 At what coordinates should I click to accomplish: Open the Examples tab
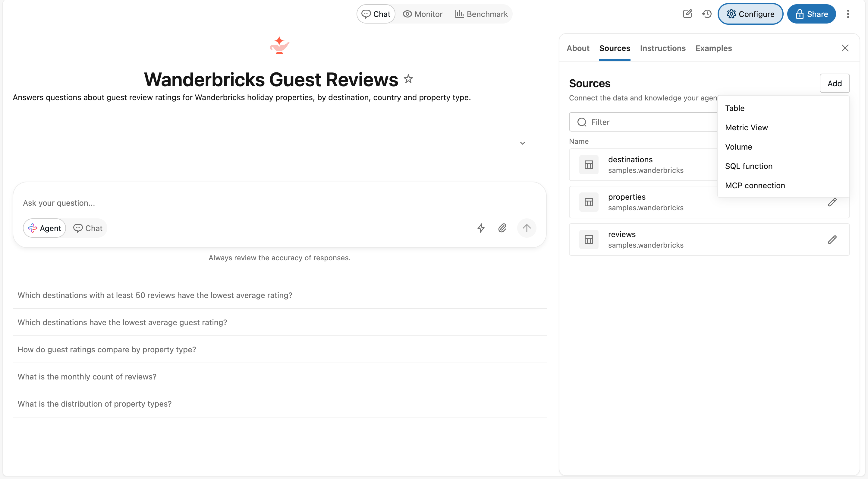click(713, 48)
